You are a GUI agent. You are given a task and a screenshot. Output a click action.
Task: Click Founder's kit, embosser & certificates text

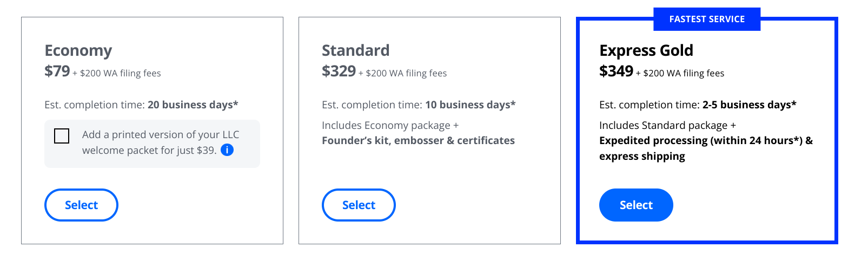click(x=418, y=140)
